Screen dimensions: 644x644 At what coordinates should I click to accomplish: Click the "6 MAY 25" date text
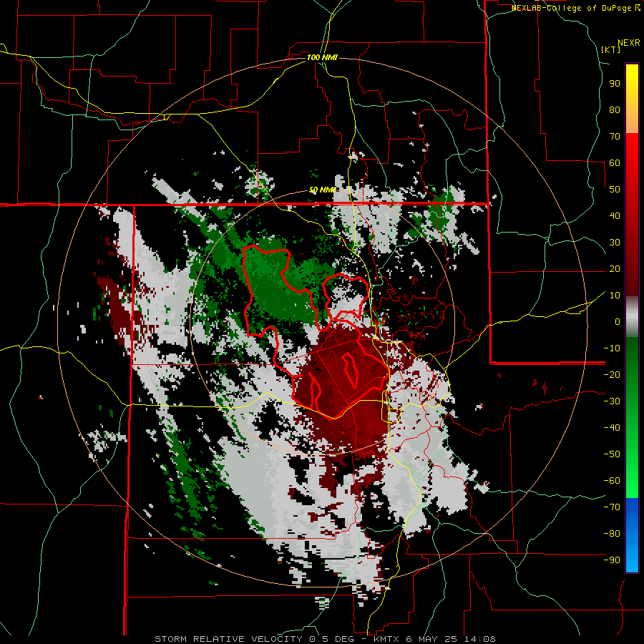coord(431,639)
